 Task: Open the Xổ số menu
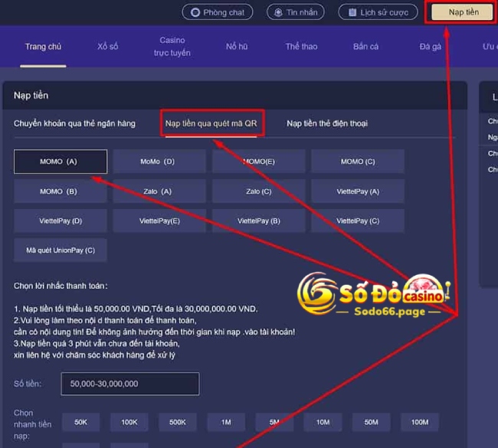click(x=108, y=47)
